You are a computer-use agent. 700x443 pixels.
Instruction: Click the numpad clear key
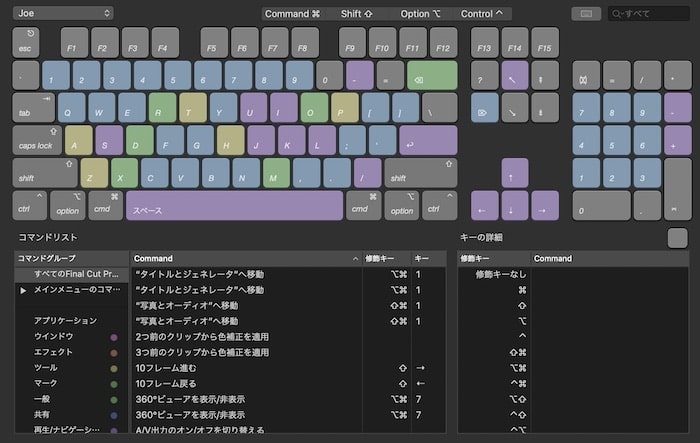(586, 75)
